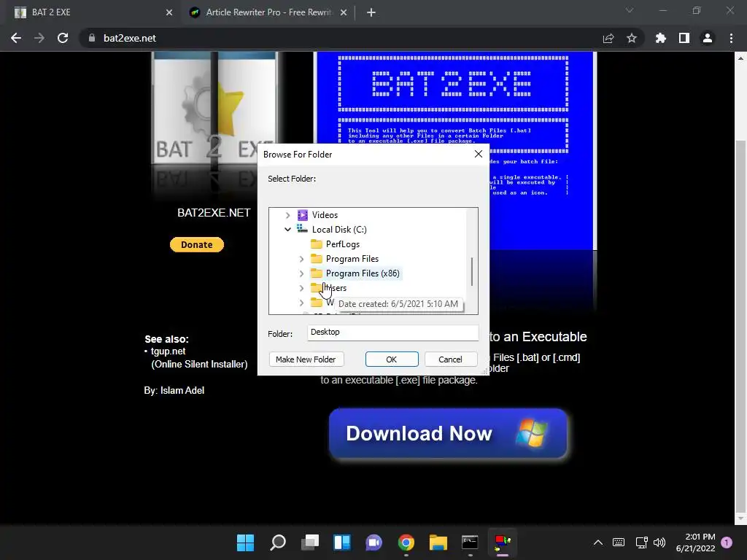Select the Program Files (x86) folder
747x560 pixels.
click(363, 273)
